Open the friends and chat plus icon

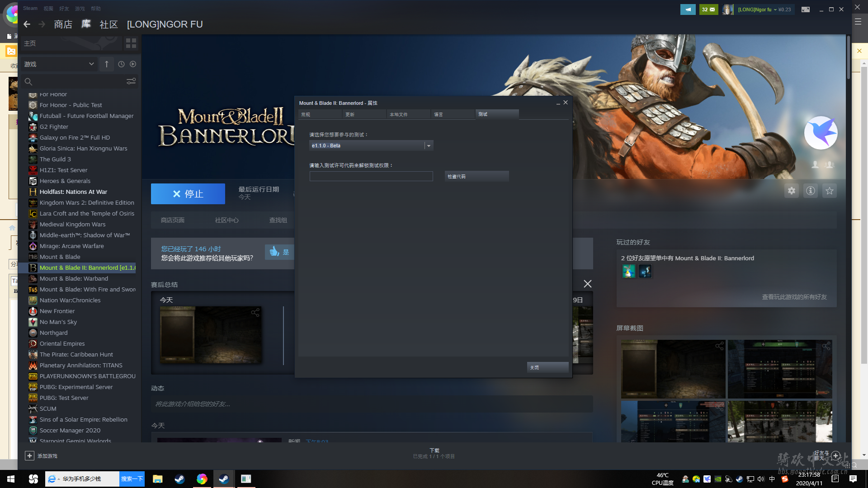click(x=836, y=455)
